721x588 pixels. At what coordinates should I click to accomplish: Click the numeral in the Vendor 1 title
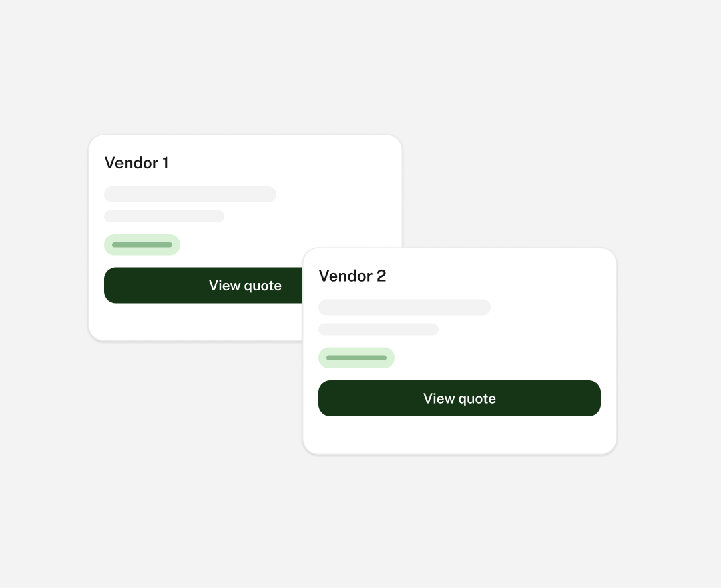[165, 163]
